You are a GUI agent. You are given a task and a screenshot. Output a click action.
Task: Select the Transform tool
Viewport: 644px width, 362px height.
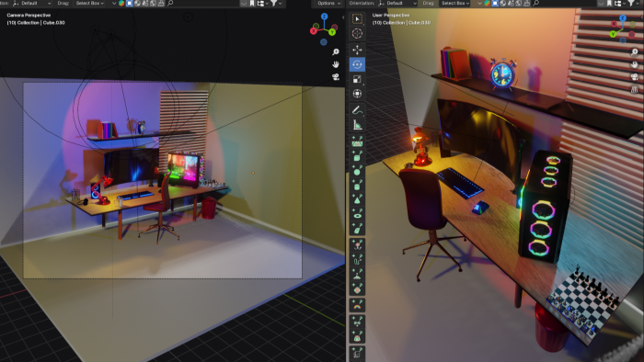[357, 94]
